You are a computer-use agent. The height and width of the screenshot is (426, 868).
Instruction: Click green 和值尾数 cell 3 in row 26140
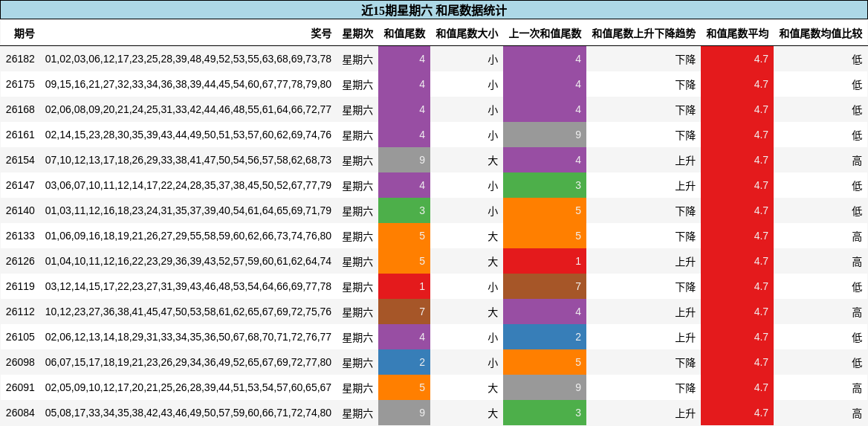click(x=405, y=211)
